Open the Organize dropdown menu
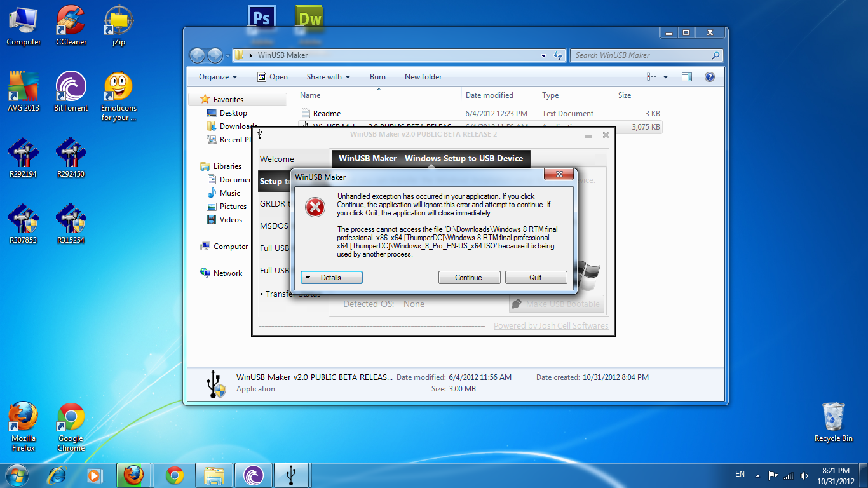The width and height of the screenshot is (868, 488). (218, 77)
